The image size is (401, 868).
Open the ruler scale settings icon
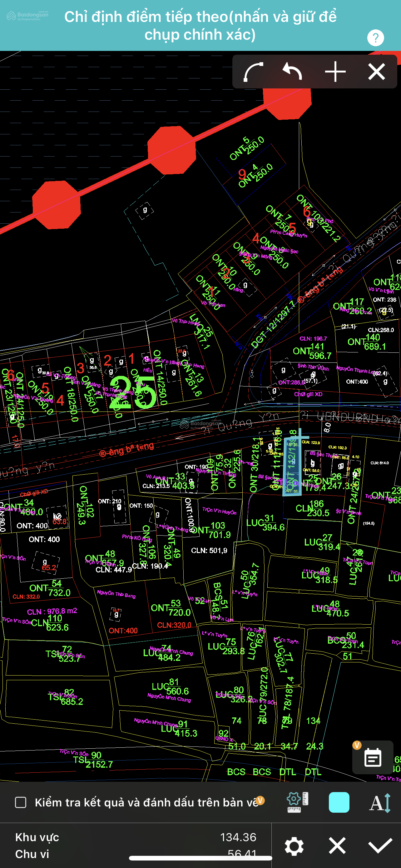point(297,802)
